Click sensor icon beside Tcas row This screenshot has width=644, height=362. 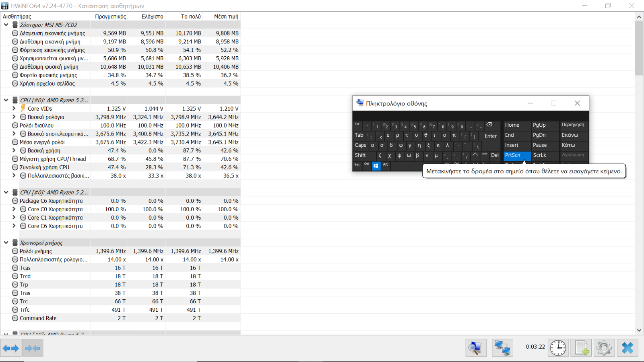coord(15,268)
